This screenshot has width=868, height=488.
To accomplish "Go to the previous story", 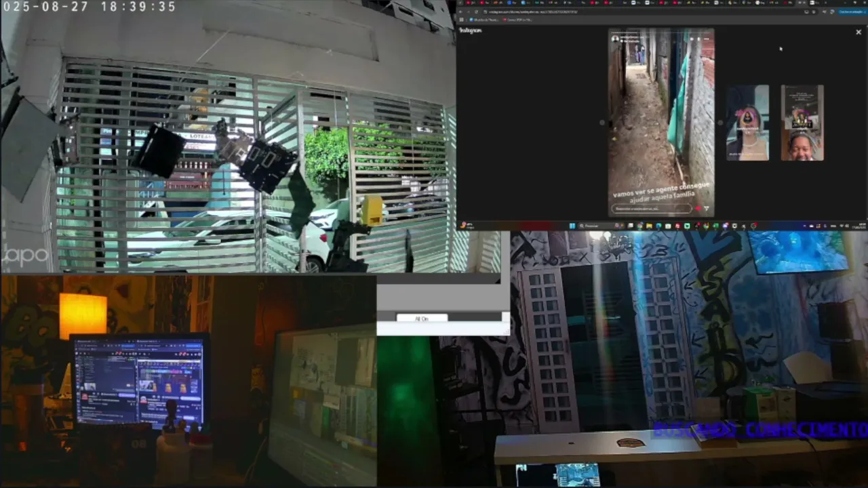I will pyautogui.click(x=602, y=123).
